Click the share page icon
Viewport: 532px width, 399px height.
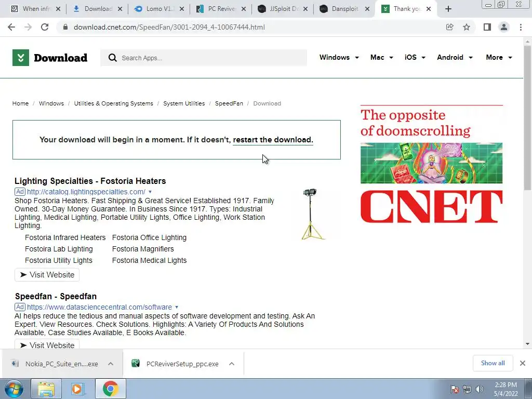[449, 27]
